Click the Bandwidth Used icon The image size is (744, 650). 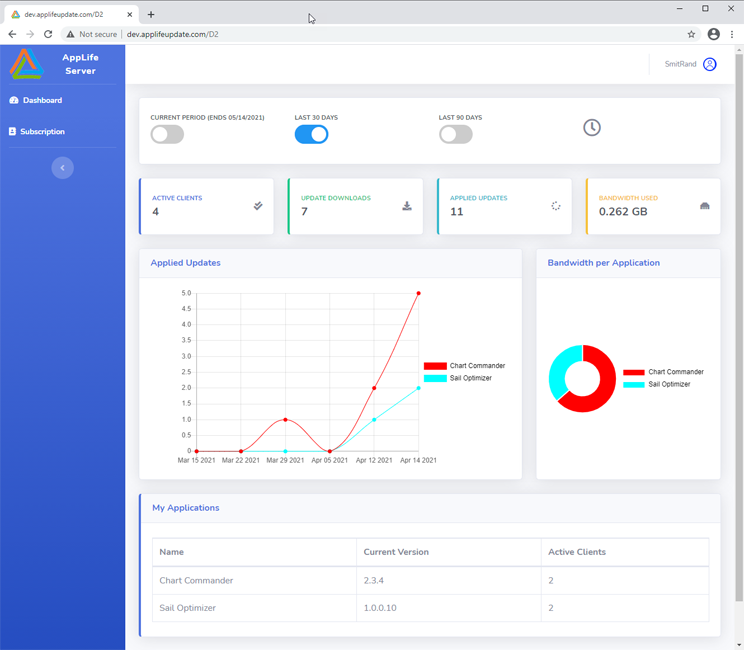705,206
